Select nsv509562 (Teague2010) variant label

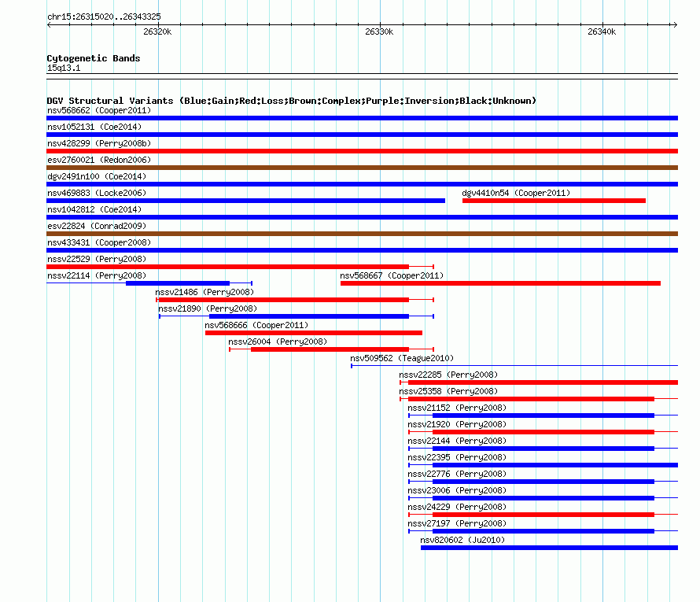pos(402,358)
